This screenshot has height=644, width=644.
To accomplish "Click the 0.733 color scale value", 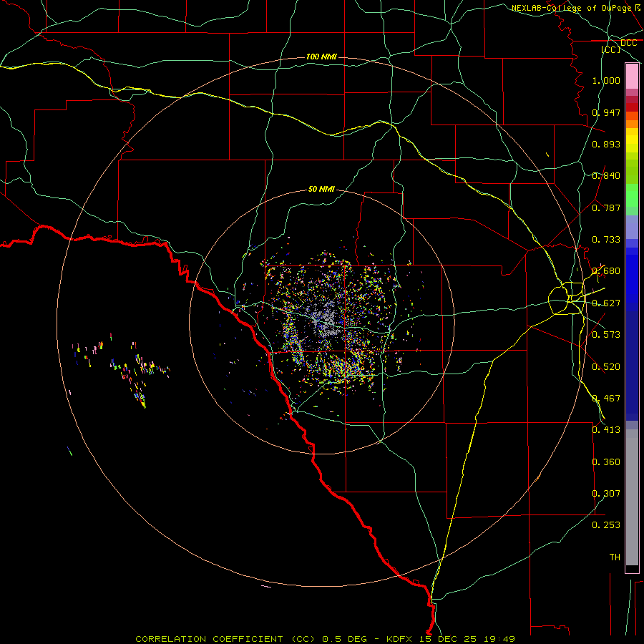I will (x=606, y=240).
